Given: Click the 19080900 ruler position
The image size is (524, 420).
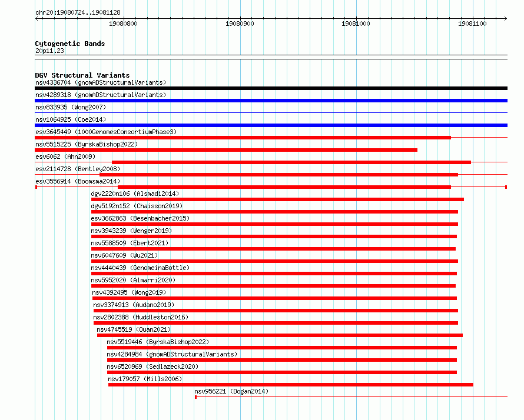Looking at the screenshot, I should [240, 24].
